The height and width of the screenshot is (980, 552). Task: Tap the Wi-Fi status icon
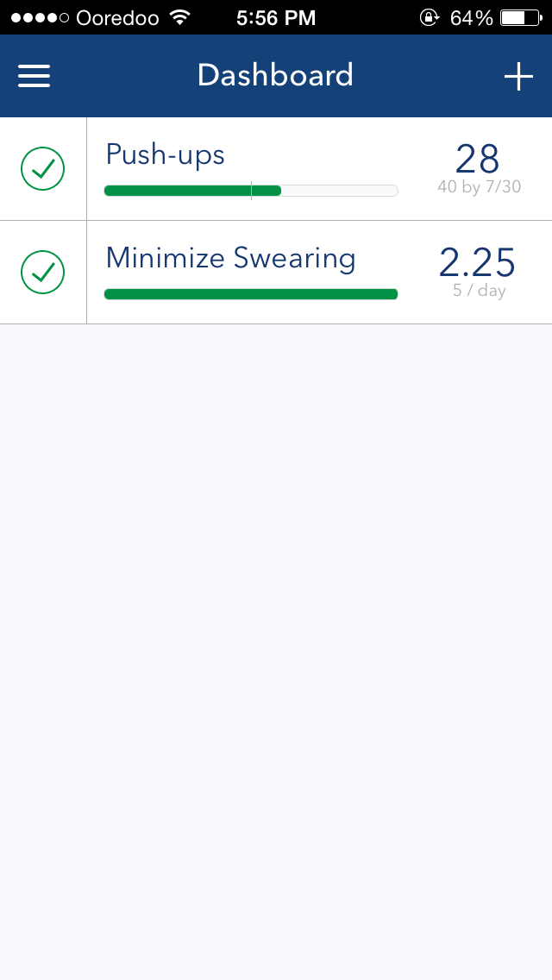(179, 17)
